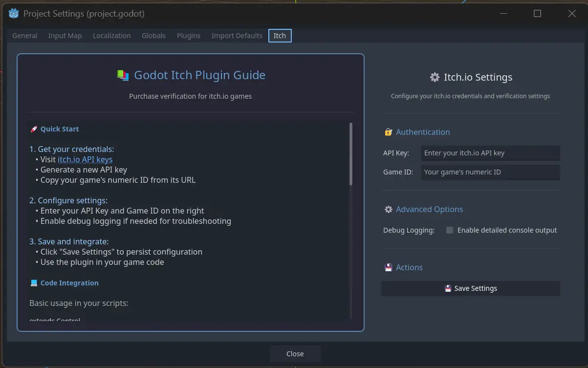Click the 'Authentication' section heading
This screenshot has height=368, width=588.
(x=423, y=132)
